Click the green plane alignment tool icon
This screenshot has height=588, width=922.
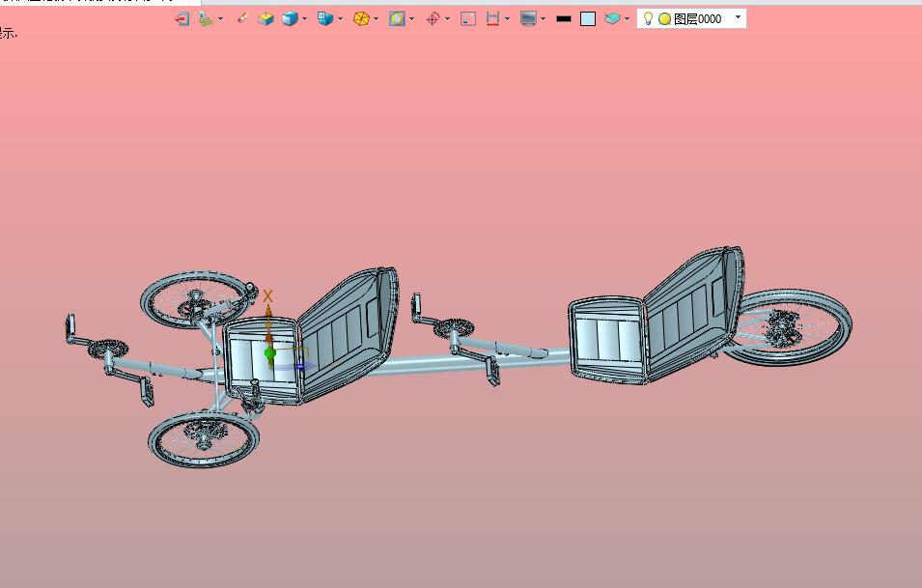[206, 18]
